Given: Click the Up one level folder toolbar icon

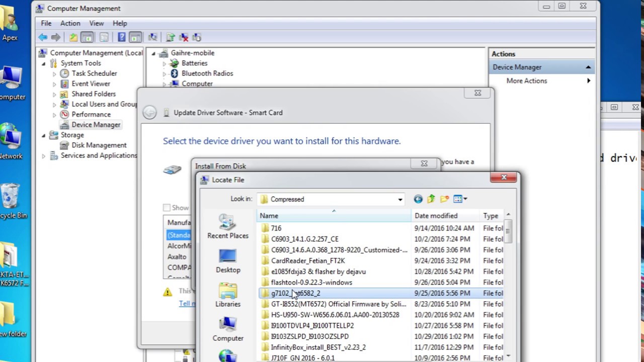Looking at the screenshot, I should [x=73, y=37].
